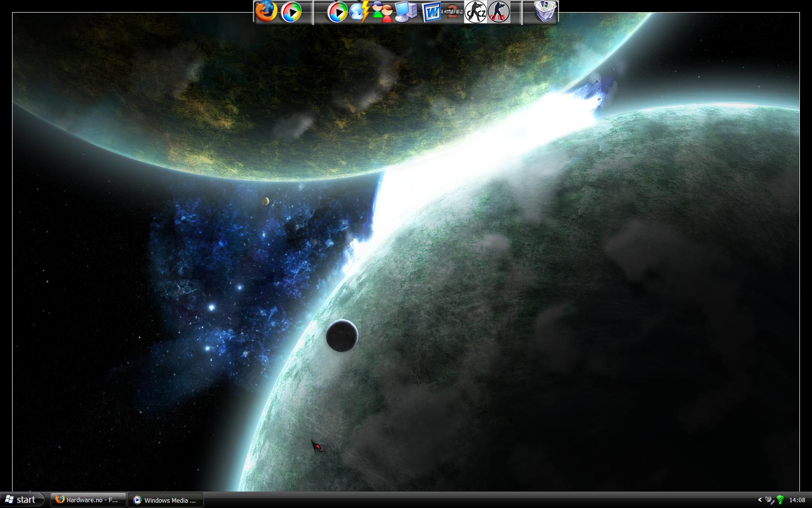812x508 pixels.
Task: Launch Battlefield 2 from the dock
Action: [x=453, y=12]
